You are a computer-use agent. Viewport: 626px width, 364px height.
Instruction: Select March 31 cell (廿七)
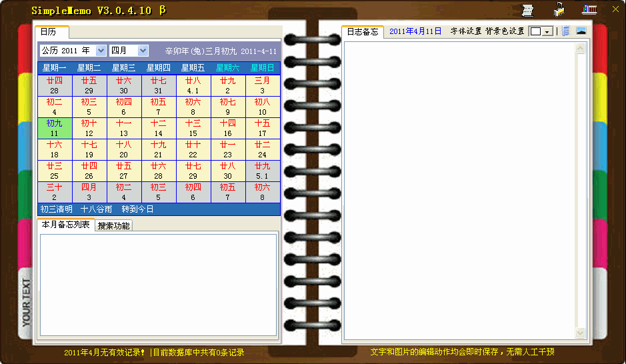click(159, 85)
